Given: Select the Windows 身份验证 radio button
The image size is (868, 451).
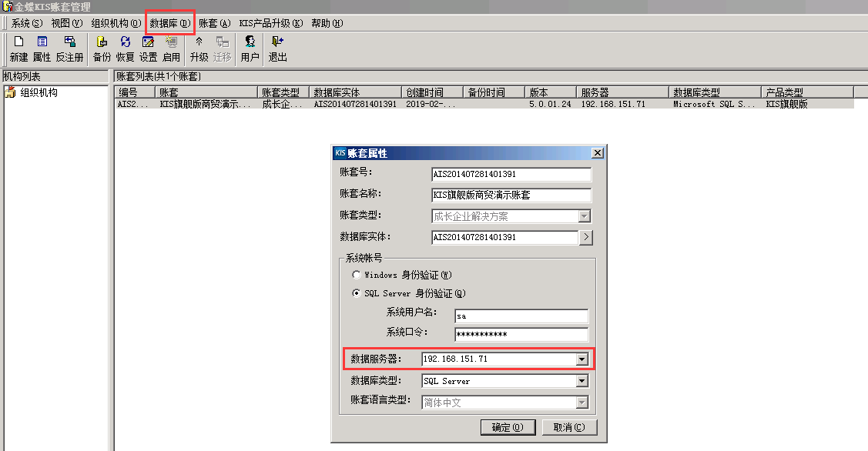Looking at the screenshot, I should point(357,275).
